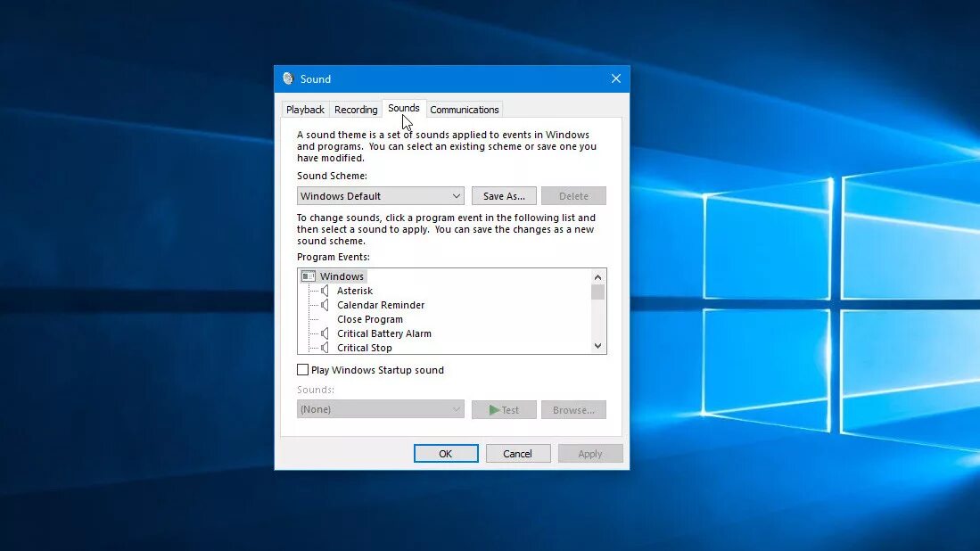Switch to the Recording tab
This screenshot has width=980, height=551.
point(356,110)
